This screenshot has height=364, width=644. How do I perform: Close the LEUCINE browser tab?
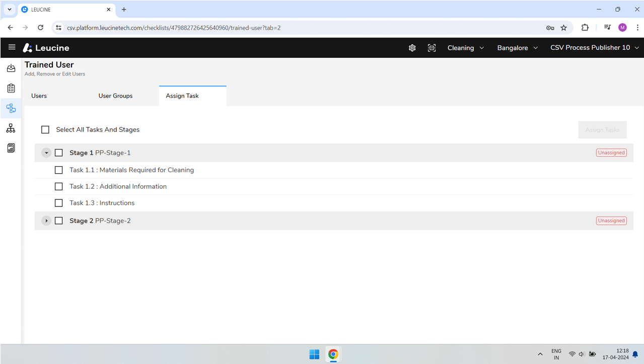tap(109, 10)
